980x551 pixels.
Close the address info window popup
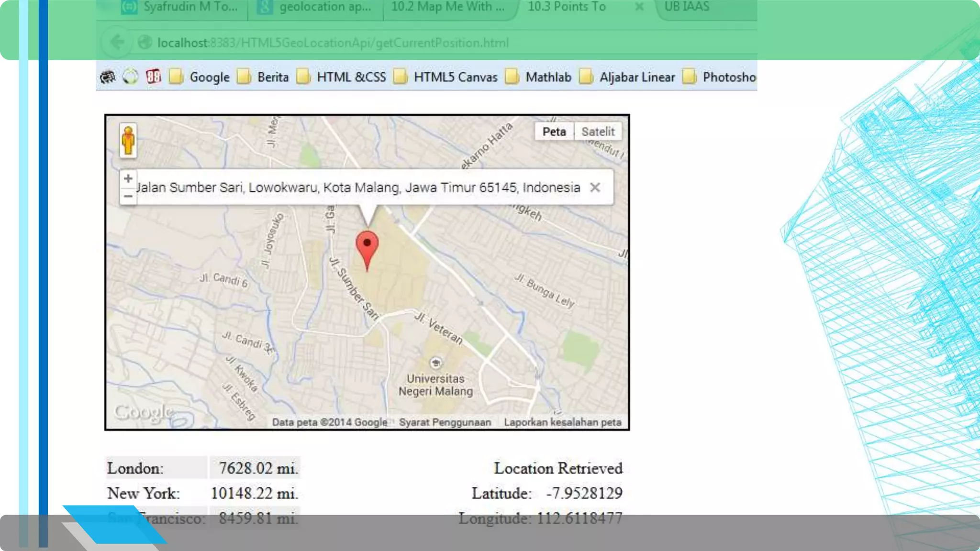(595, 187)
